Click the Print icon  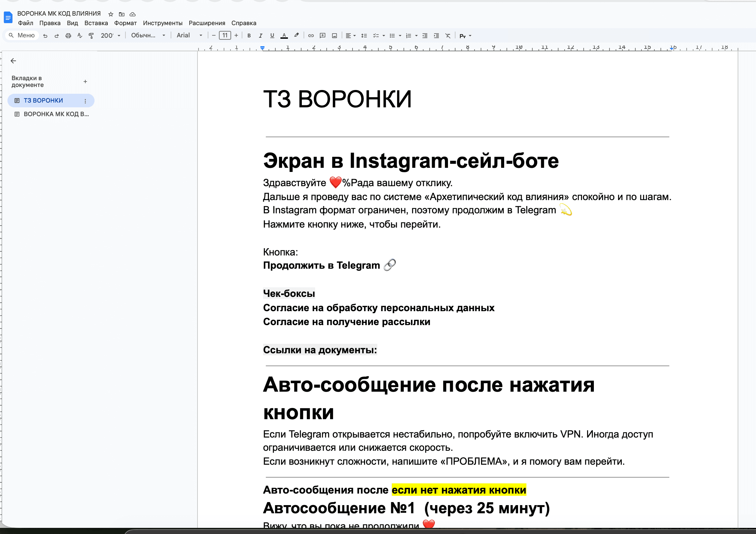coord(68,35)
